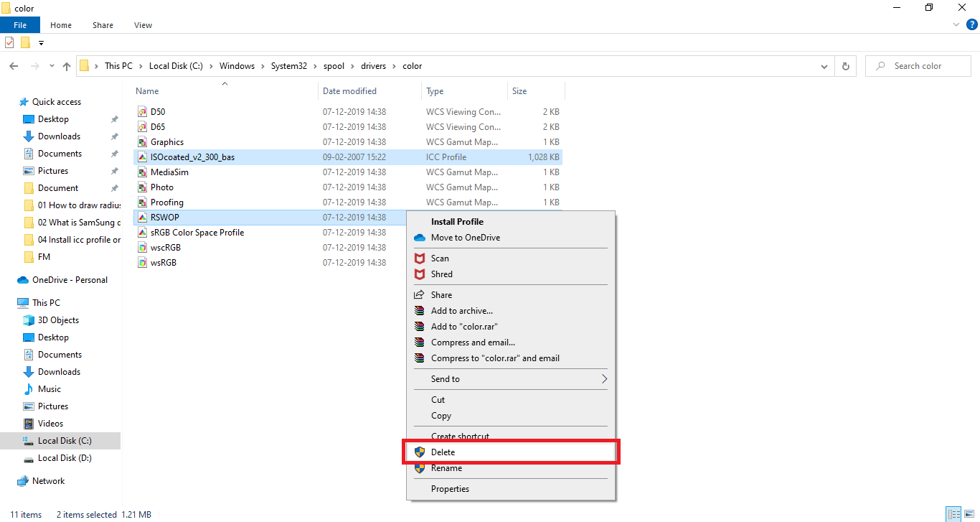Click the McAfee Scan icon in context menu
Viewport: 980px width, 522px height.
420,258
